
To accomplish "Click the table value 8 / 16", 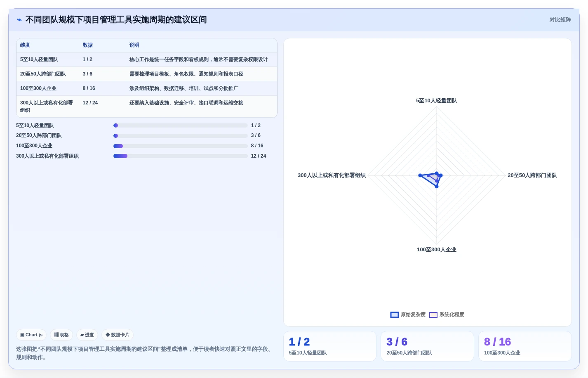I will (89, 89).
